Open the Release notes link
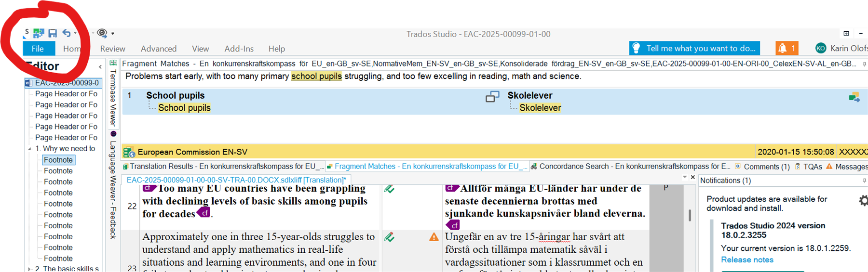Image resolution: width=868 pixels, height=272 pixels. tap(747, 260)
